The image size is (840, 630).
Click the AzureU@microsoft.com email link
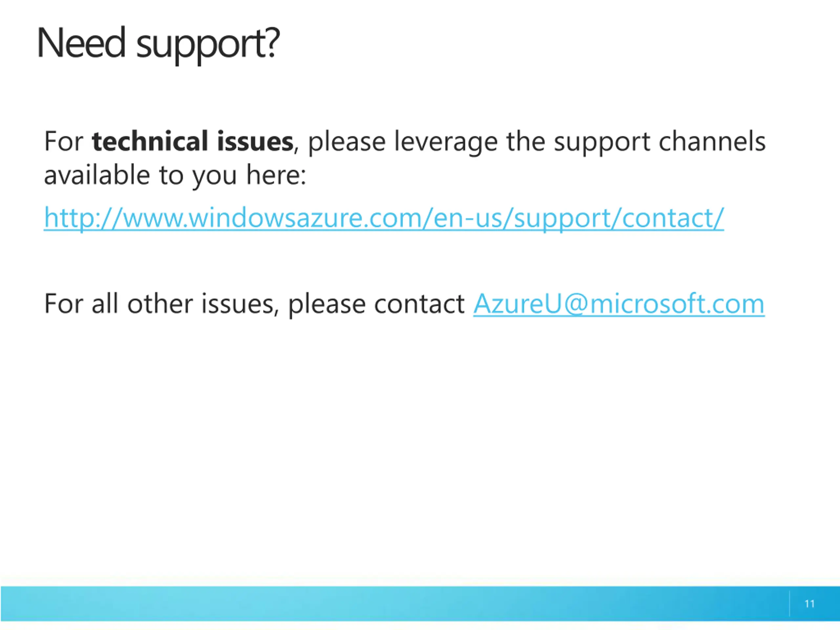(619, 304)
